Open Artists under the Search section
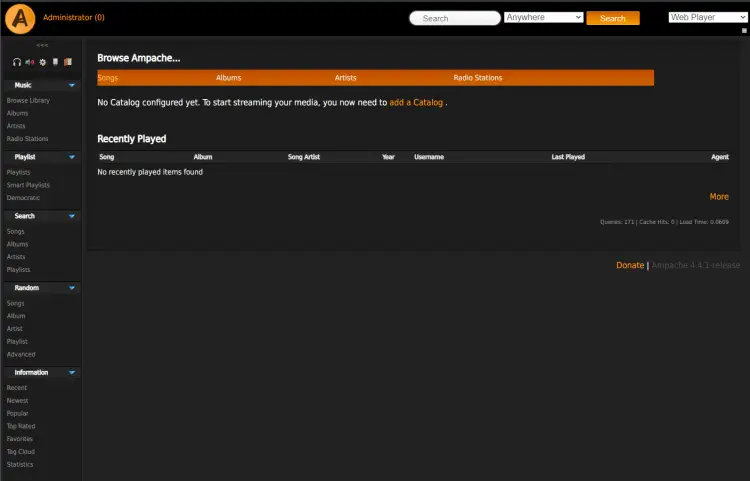 point(16,257)
